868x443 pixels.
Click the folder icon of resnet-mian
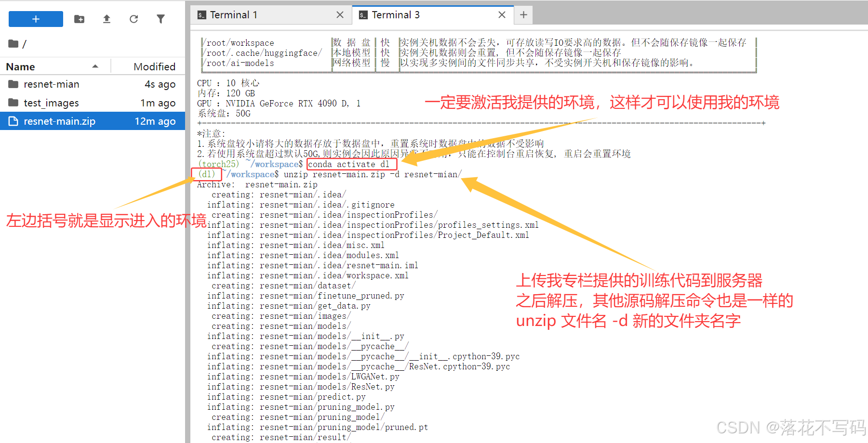[x=13, y=84]
